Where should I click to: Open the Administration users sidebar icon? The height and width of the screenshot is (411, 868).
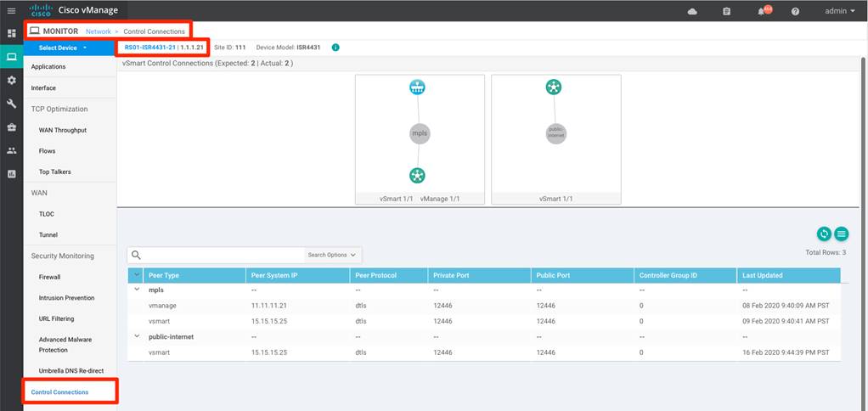click(11, 150)
